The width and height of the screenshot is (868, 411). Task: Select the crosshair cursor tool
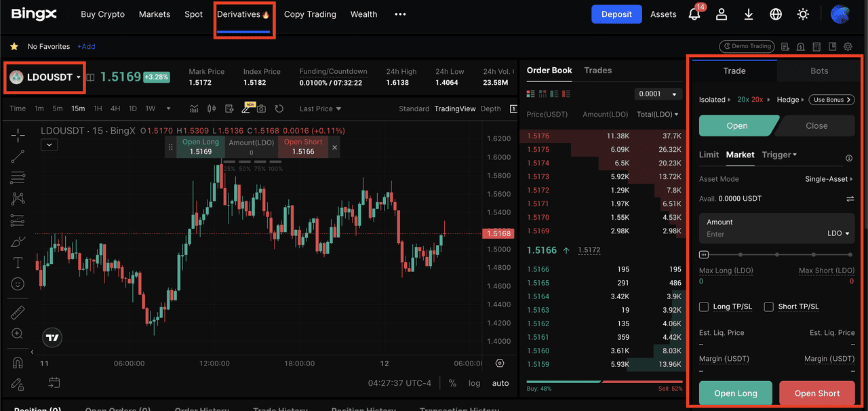[x=18, y=135]
